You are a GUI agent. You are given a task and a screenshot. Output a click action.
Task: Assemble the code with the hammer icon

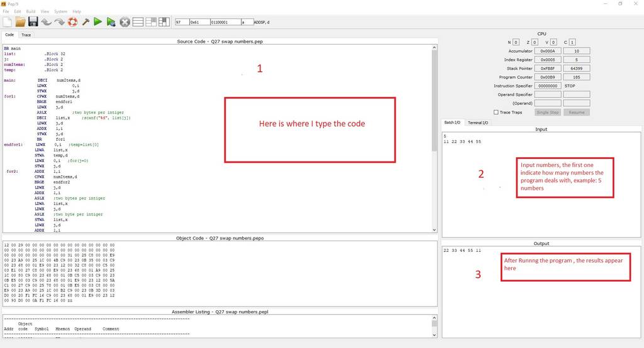coord(86,22)
